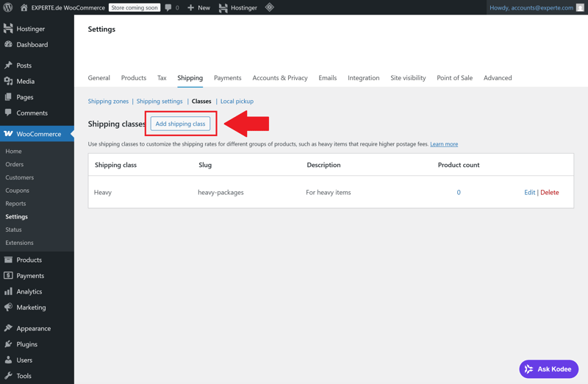Click the Store coming soon badge
Viewport: 588px width, 384px height.
point(135,7)
